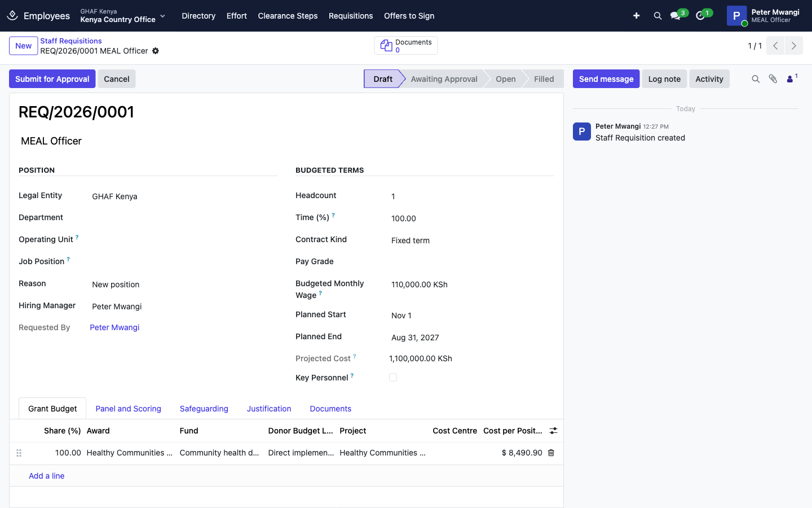This screenshot has width=812, height=508.
Task: Open the Requested By Peter Mwangi link
Action: (x=114, y=327)
